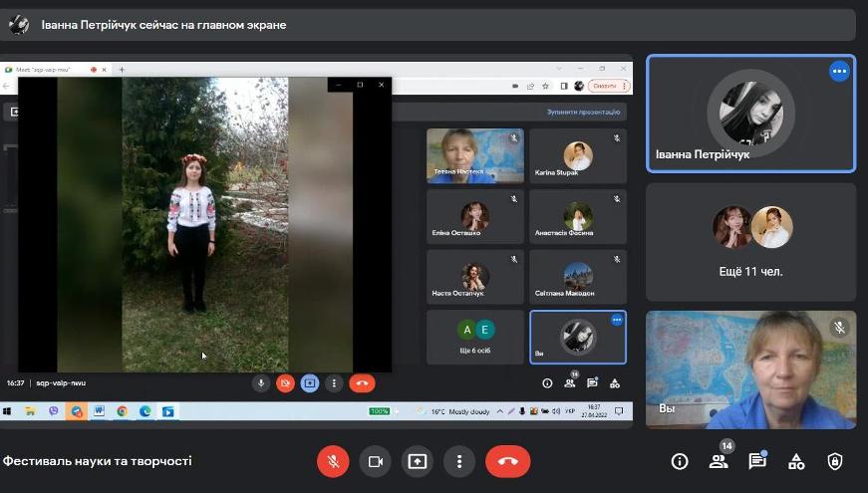Open host controls lock shield icon
Viewport: 868px width, 493px height.
[x=835, y=461]
